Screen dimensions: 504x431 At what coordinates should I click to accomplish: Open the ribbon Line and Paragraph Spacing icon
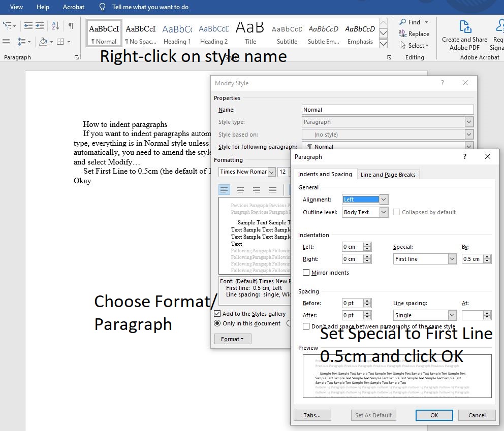click(24, 42)
